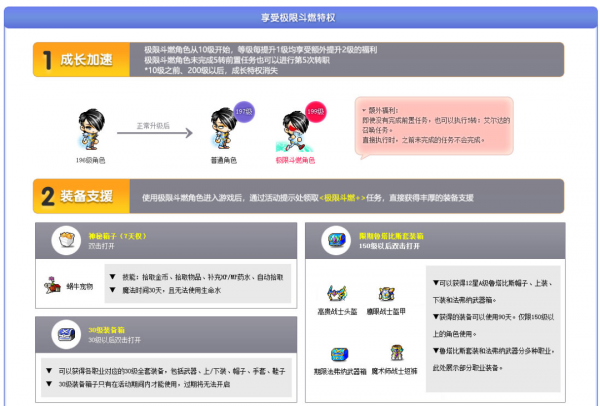Click the orange 2 装备支援 banner label
Screen dimensions: 600x406
(x=81, y=196)
